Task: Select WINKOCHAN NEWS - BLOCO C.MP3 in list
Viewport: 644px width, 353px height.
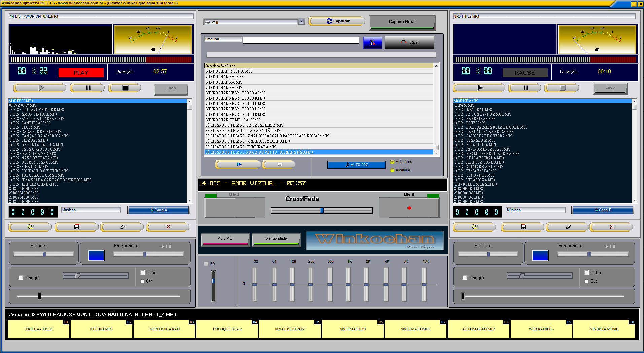Action: tap(235, 104)
